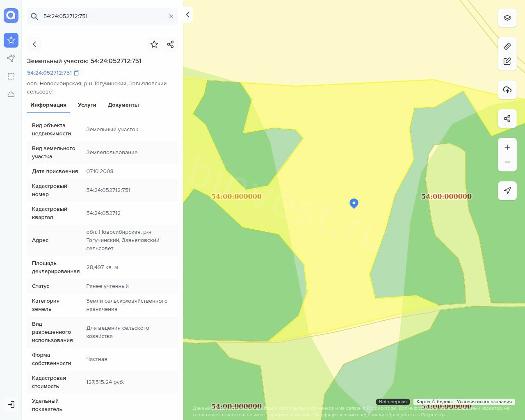Activate the draw/edit tool on map
Viewport: 525px width, 420px height.
(x=507, y=61)
